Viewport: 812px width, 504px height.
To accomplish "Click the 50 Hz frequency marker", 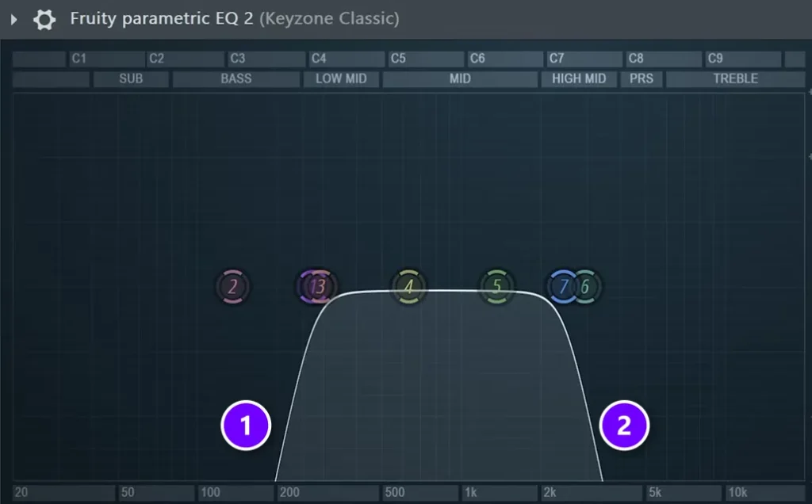I will click(128, 492).
